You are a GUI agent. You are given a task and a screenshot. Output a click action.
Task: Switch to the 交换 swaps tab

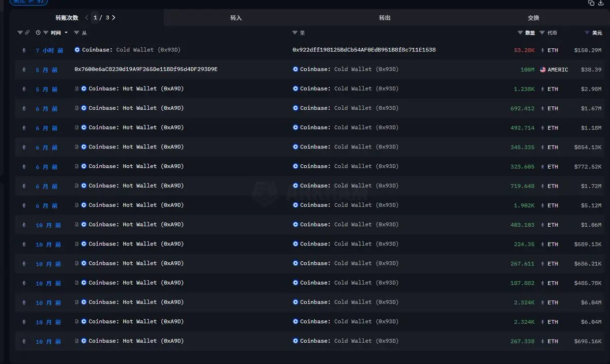[533, 18]
